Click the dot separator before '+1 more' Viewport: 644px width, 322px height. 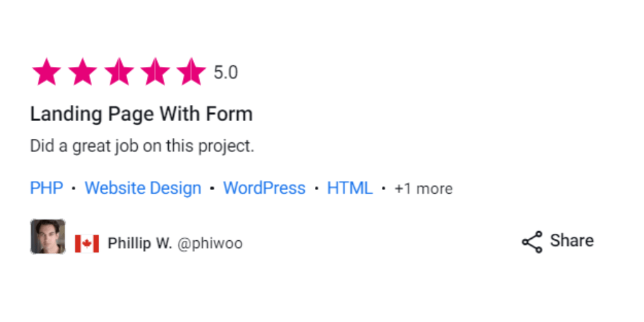[x=384, y=189]
